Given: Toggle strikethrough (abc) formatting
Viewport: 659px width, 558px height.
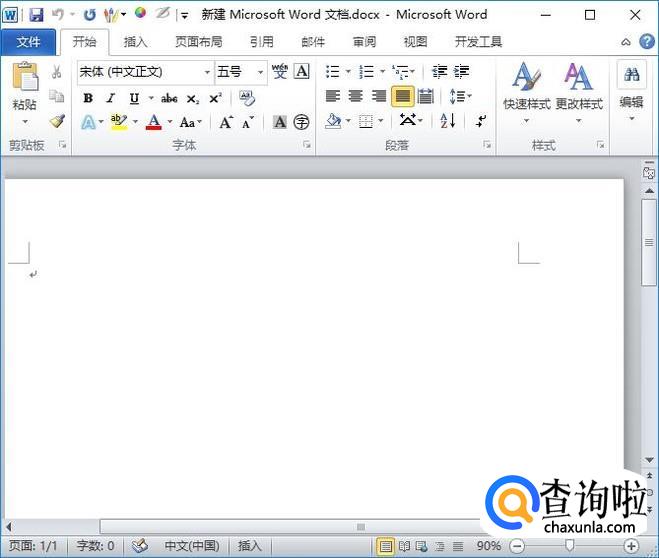Looking at the screenshot, I should [x=169, y=99].
